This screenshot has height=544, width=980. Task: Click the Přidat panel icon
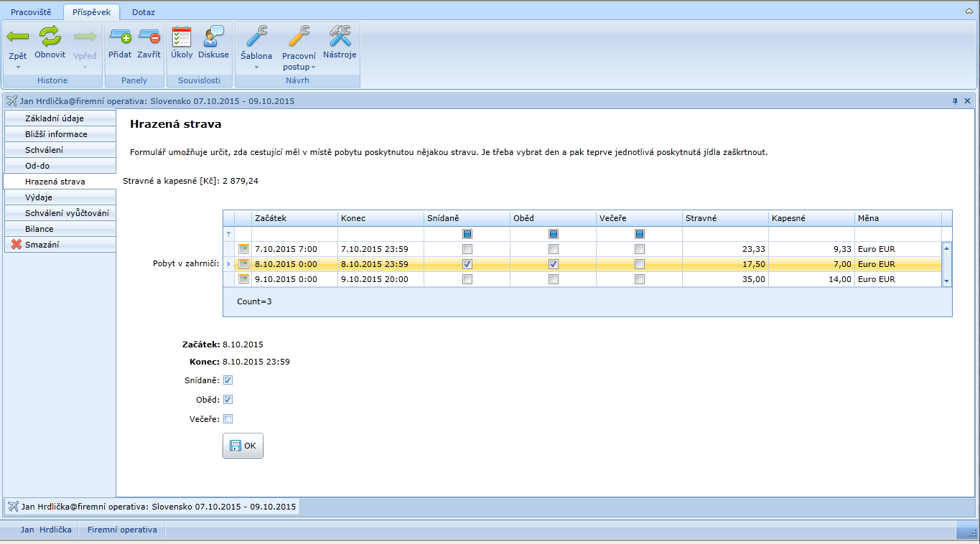120,37
